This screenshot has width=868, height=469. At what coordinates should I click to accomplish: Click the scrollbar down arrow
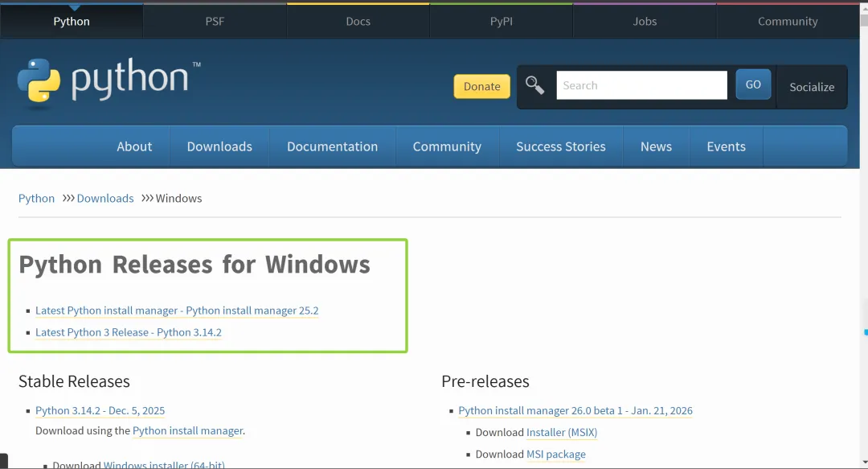click(x=863, y=463)
